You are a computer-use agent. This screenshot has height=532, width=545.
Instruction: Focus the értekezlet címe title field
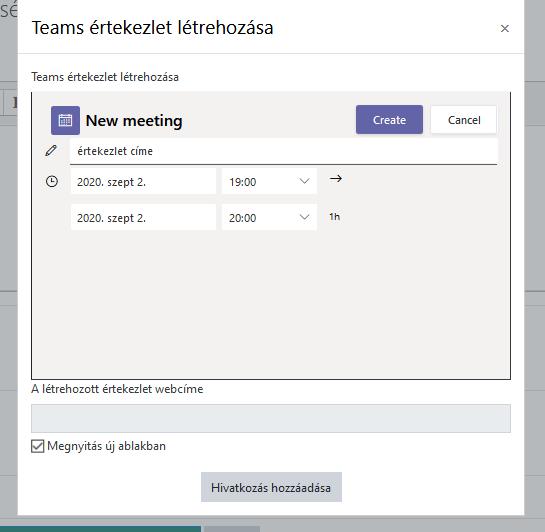[284, 151]
